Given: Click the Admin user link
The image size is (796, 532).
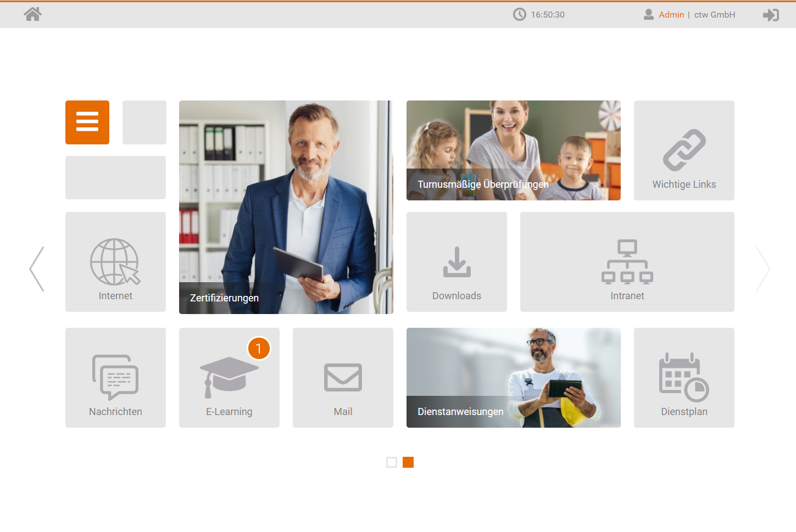Looking at the screenshot, I should click(671, 15).
